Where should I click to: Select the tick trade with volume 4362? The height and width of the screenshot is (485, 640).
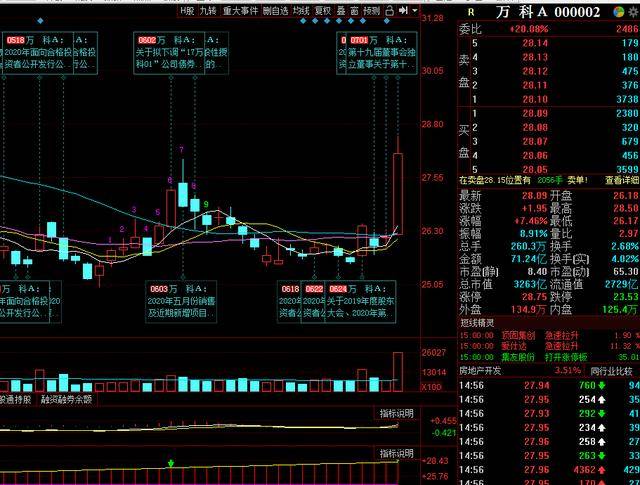[x=549, y=470]
